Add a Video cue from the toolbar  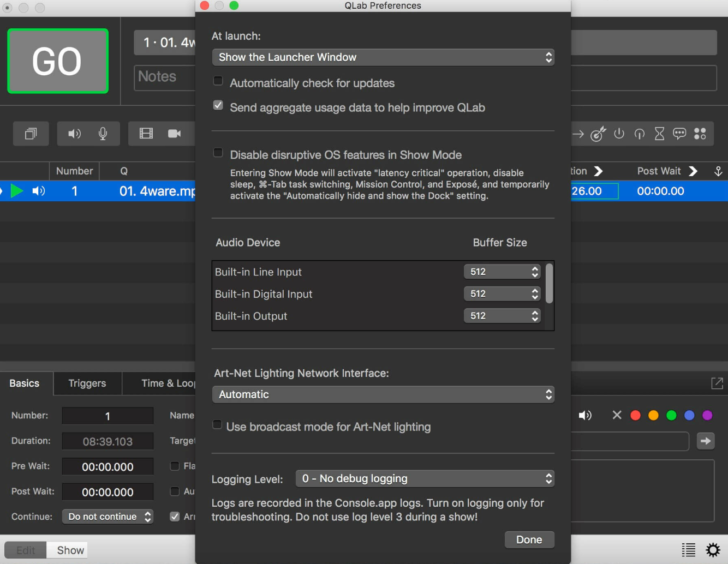146,134
